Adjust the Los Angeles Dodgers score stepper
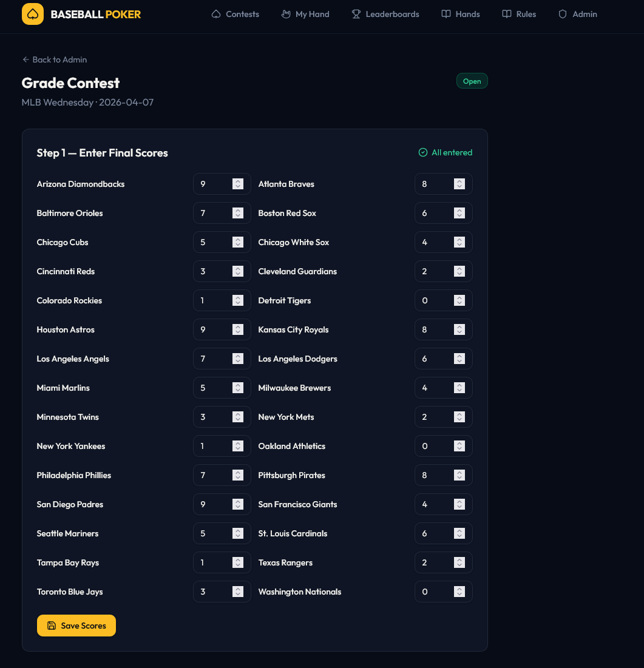The height and width of the screenshot is (668, 644). [459, 359]
